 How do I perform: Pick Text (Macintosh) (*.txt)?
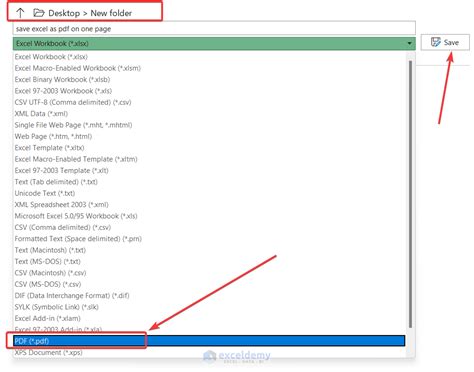(x=50, y=250)
